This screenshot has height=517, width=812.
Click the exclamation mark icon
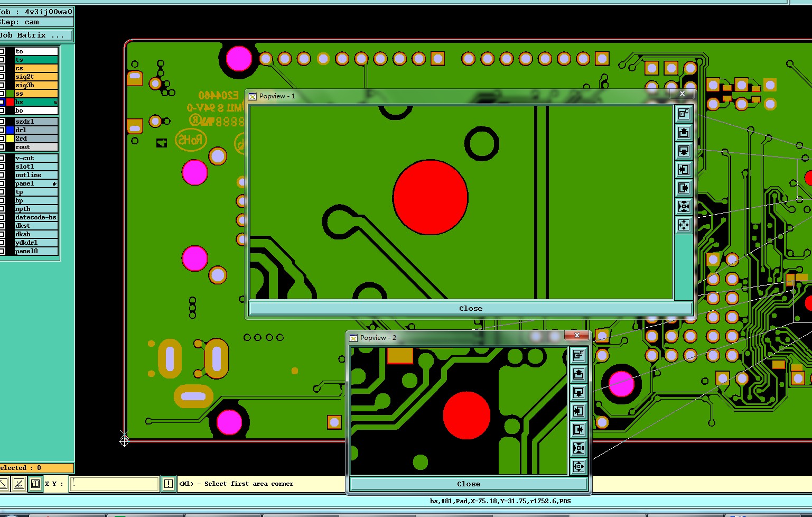point(168,483)
